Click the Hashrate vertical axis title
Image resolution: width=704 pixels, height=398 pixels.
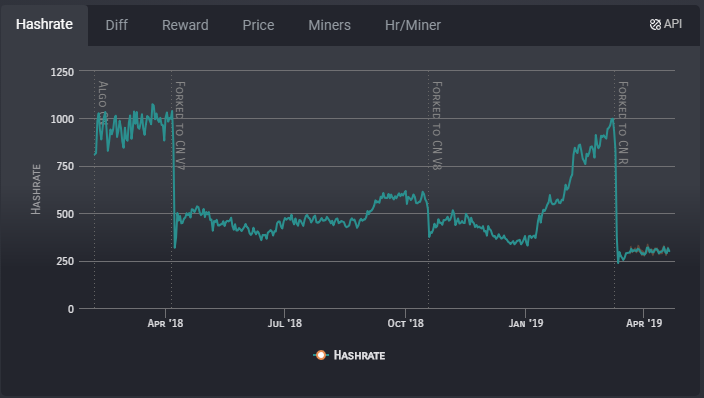click(x=36, y=189)
